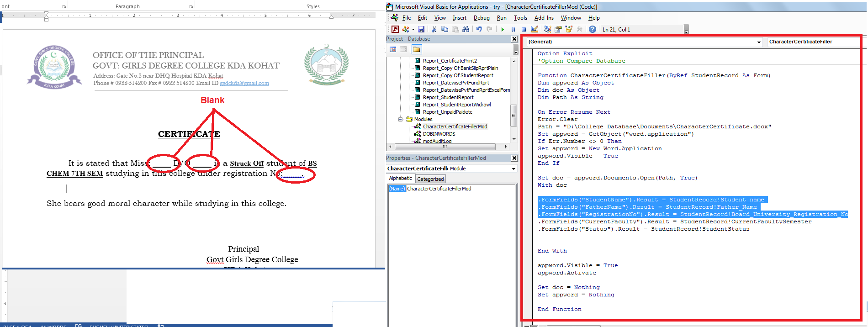Switch to the Categorized properties tab
The width and height of the screenshot is (868, 327).
point(430,179)
